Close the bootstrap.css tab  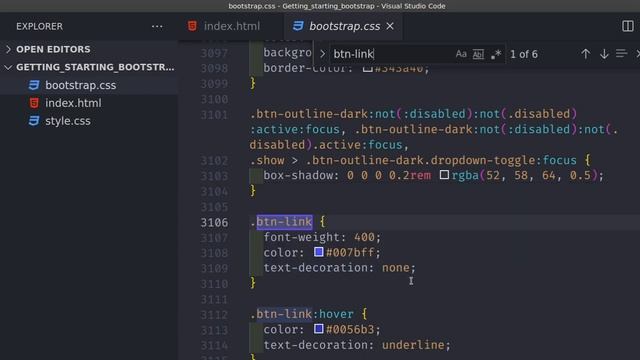[x=390, y=26]
